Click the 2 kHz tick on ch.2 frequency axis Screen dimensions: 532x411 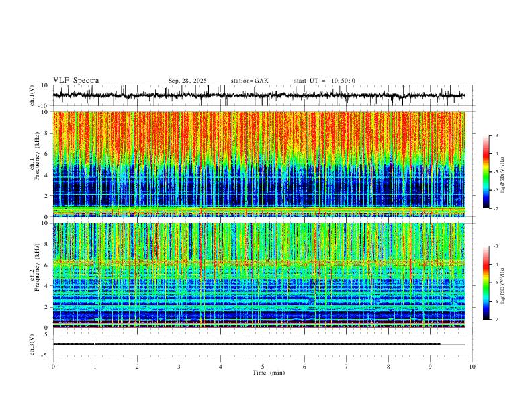click(x=47, y=307)
